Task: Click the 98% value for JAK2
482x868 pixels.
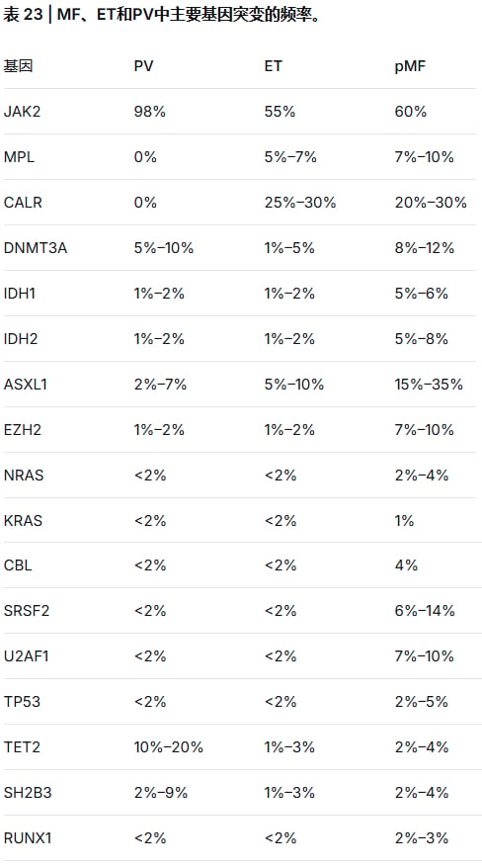Action: coord(150,112)
